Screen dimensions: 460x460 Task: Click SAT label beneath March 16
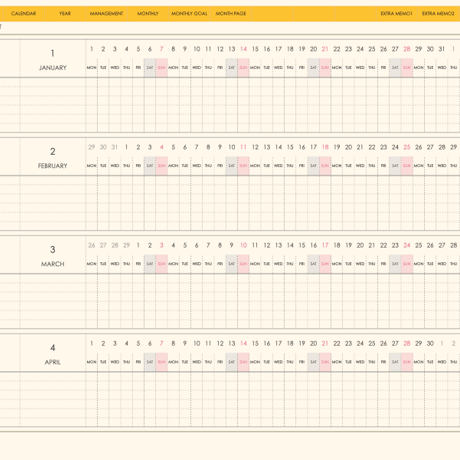coord(313,264)
